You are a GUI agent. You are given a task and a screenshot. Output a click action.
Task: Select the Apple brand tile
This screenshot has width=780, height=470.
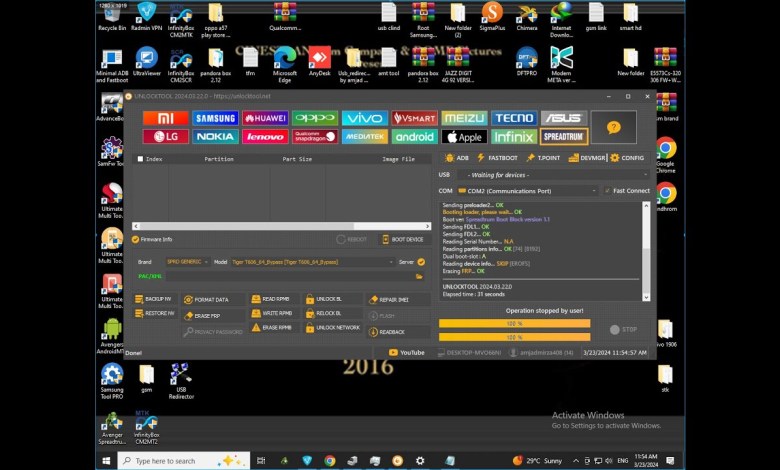pos(464,136)
